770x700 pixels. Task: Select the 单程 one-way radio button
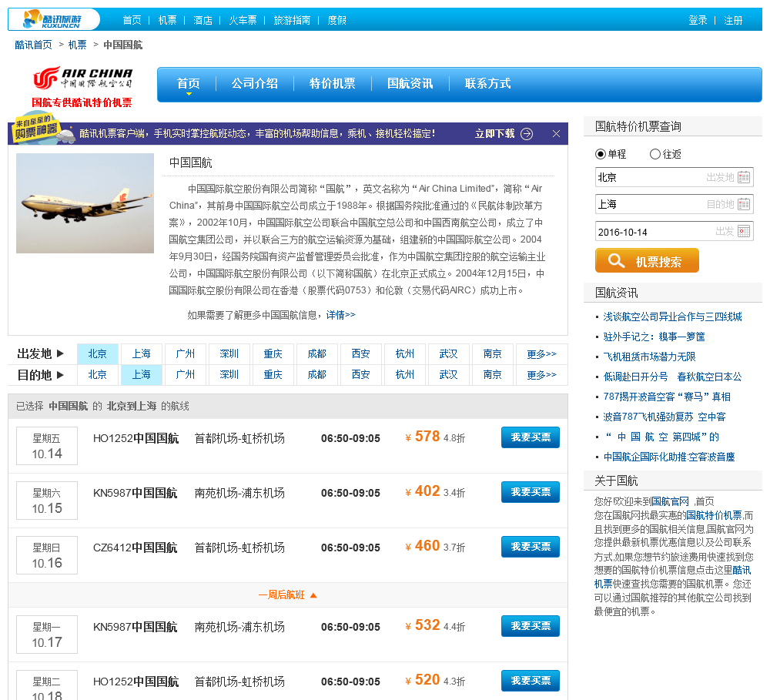[600, 154]
